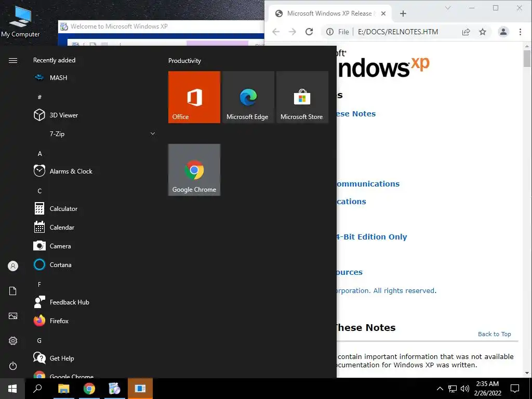Image resolution: width=532 pixels, height=399 pixels.
Task: Click the highlighted orange taskbar app
Action: 140,389
